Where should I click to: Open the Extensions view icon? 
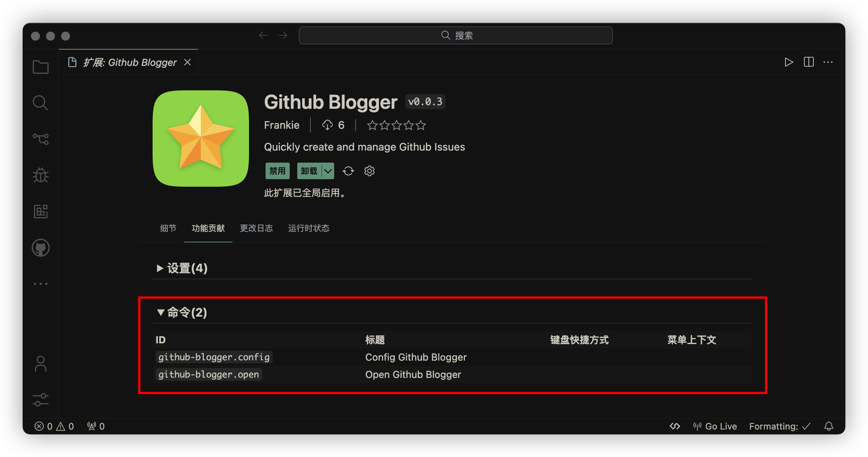click(41, 211)
